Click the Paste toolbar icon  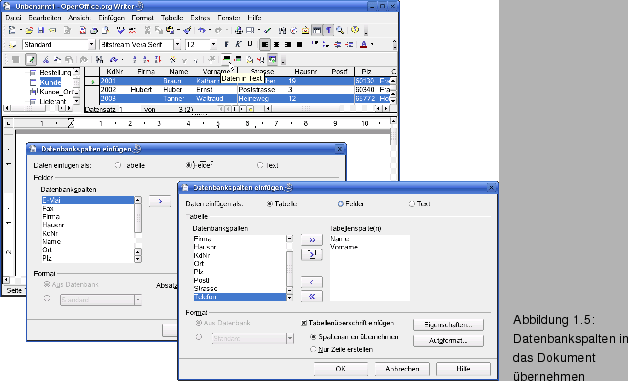tap(170, 30)
